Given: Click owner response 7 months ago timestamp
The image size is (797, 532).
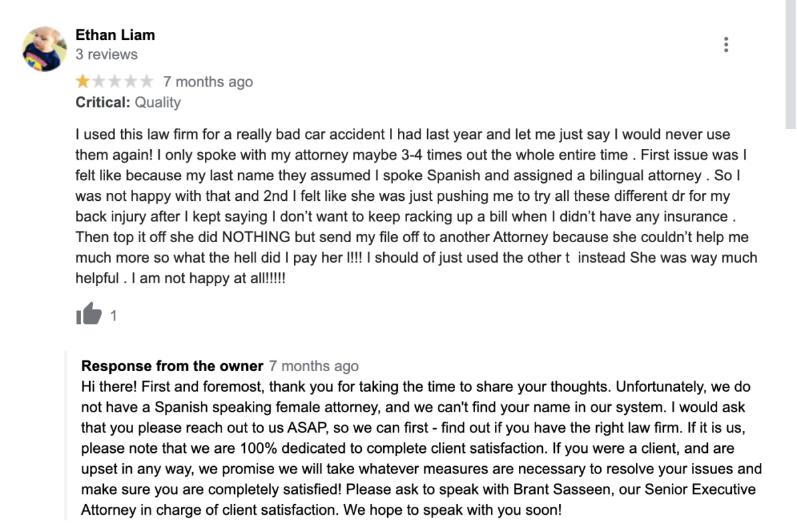Looking at the screenshot, I should (313, 366).
